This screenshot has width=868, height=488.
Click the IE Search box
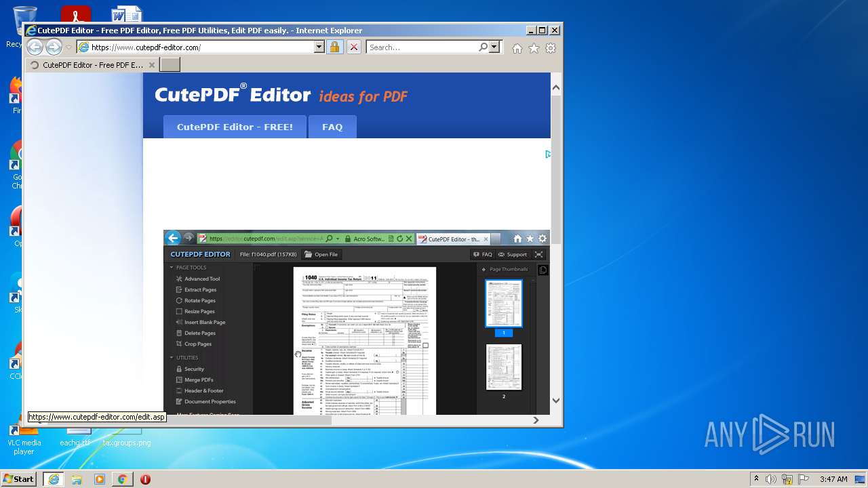(422, 47)
